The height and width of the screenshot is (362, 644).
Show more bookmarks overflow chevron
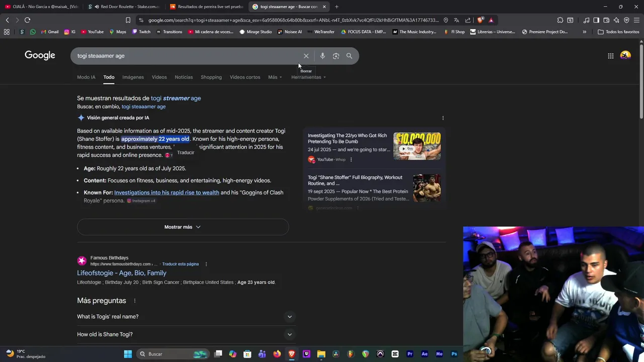pyautogui.click(x=584, y=32)
